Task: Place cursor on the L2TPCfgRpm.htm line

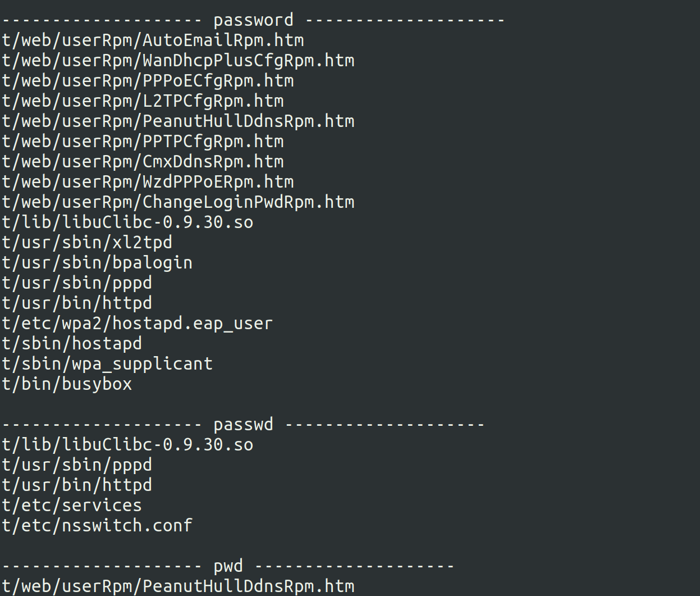Action: [143, 101]
